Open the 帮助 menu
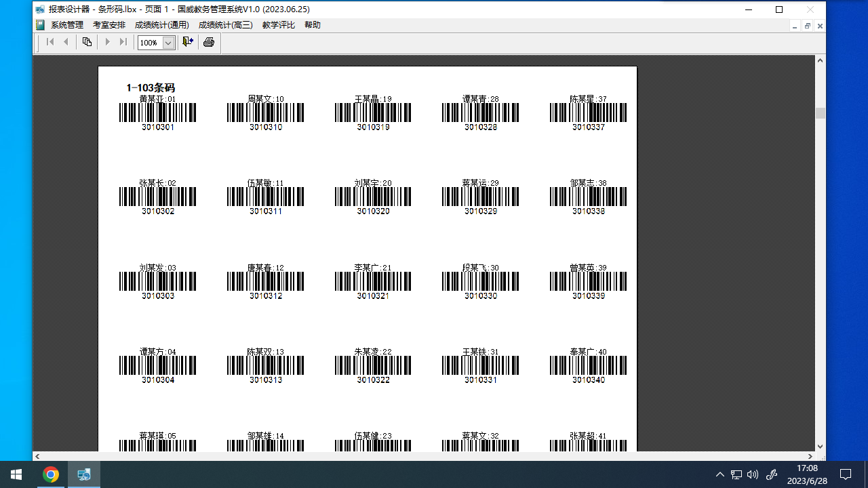 [x=313, y=25]
